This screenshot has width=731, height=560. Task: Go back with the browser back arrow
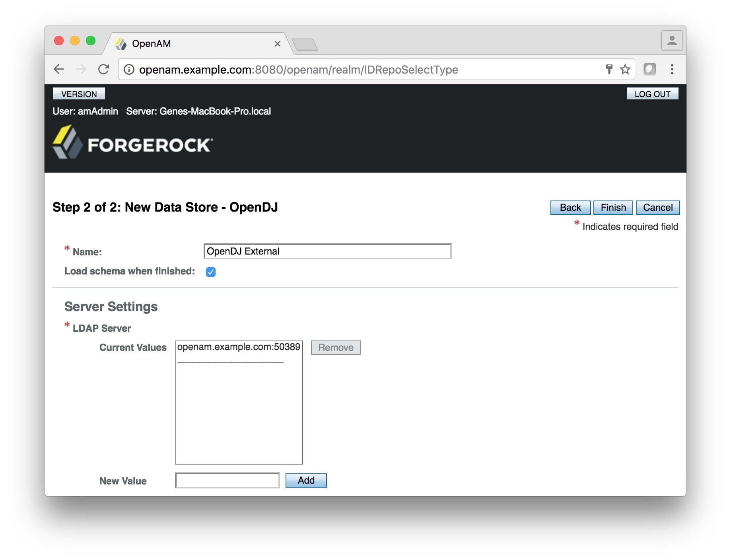[x=59, y=69]
